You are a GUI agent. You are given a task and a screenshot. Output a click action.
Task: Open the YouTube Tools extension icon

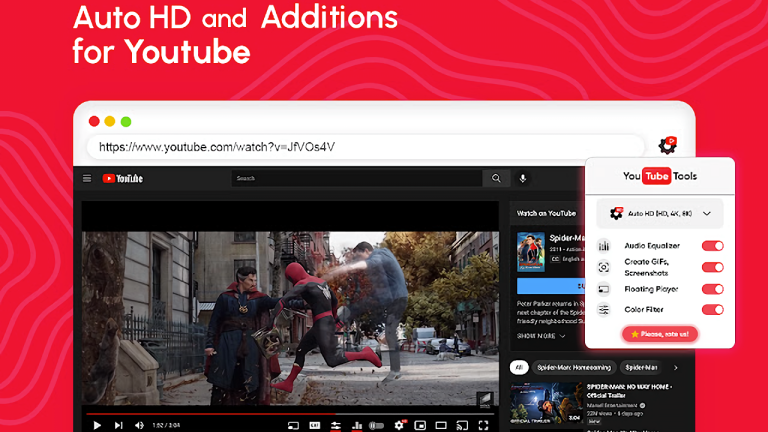click(x=667, y=145)
